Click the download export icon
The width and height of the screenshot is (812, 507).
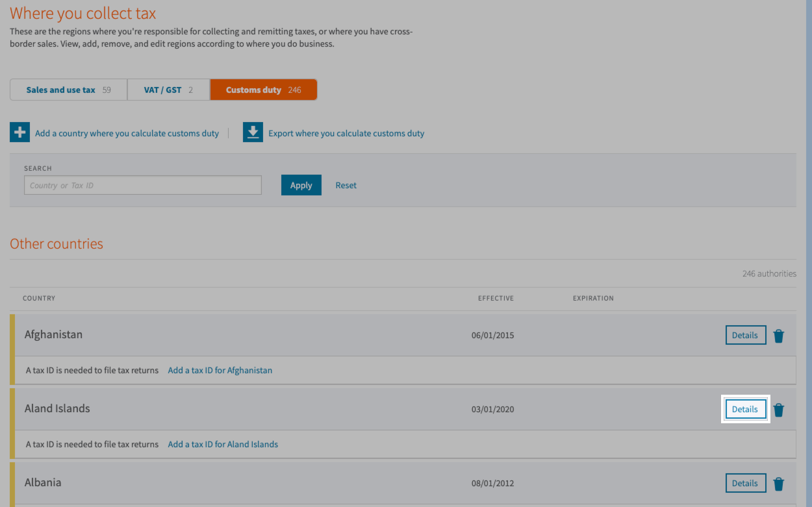pos(253,132)
